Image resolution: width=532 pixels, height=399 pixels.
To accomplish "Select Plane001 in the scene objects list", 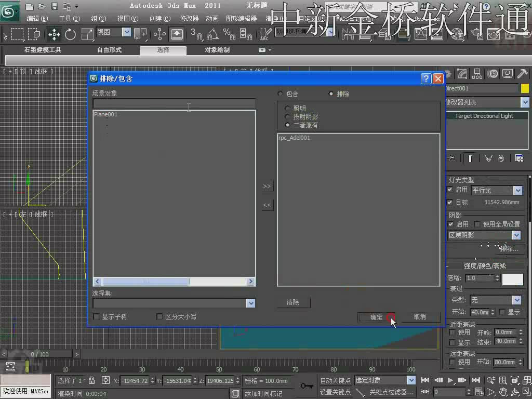I will pos(106,114).
